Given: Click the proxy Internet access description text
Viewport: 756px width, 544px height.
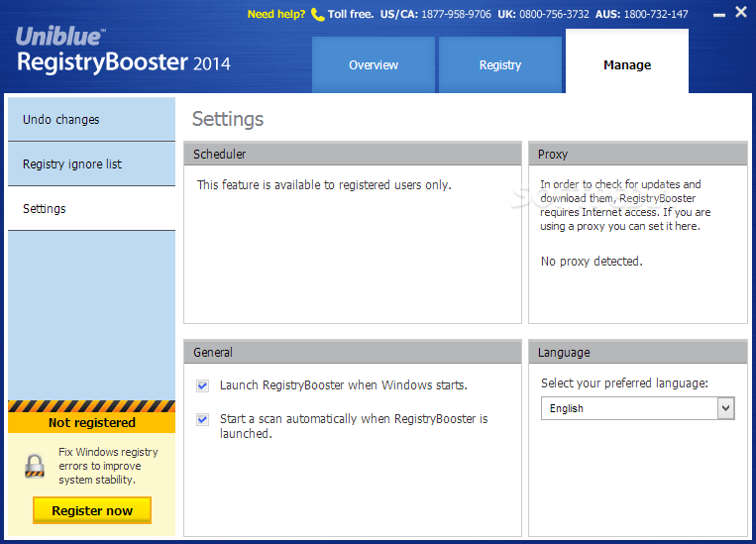Looking at the screenshot, I should [625, 205].
